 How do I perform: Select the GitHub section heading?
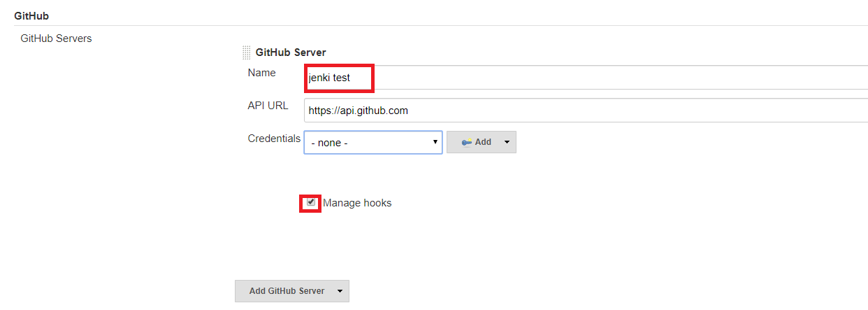click(31, 15)
